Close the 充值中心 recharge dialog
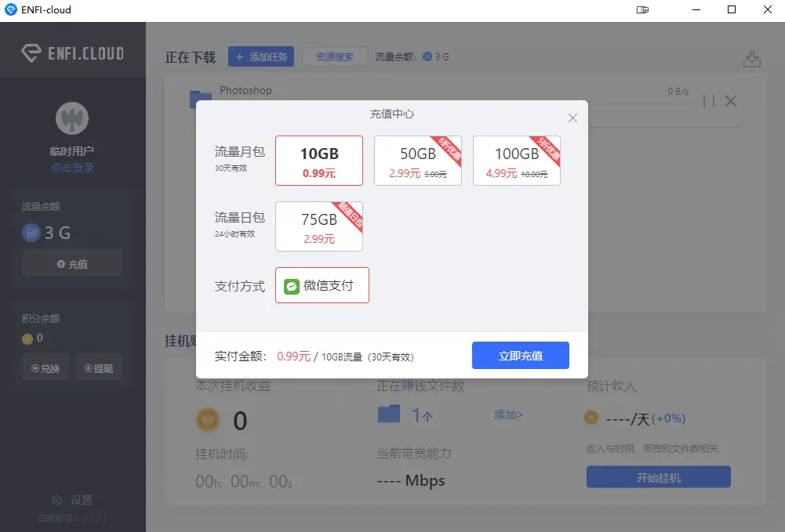This screenshot has height=532, width=785. (572, 118)
